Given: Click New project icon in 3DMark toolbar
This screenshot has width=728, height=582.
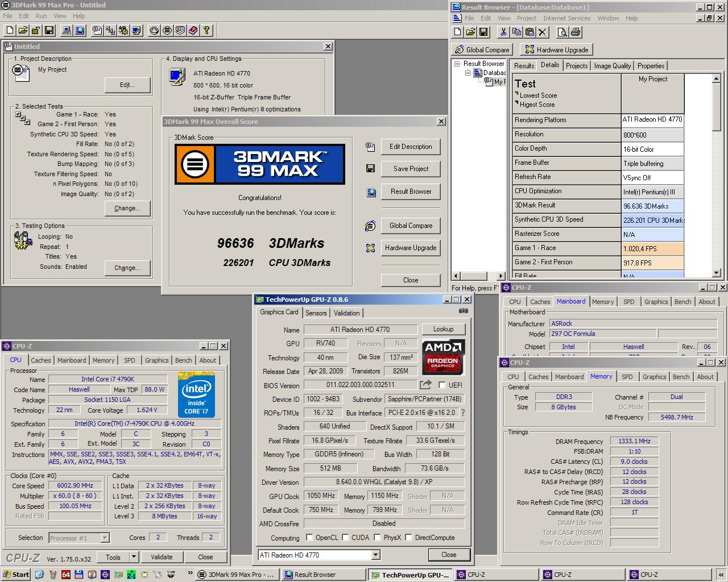Looking at the screenshot, I should [10, 31].
